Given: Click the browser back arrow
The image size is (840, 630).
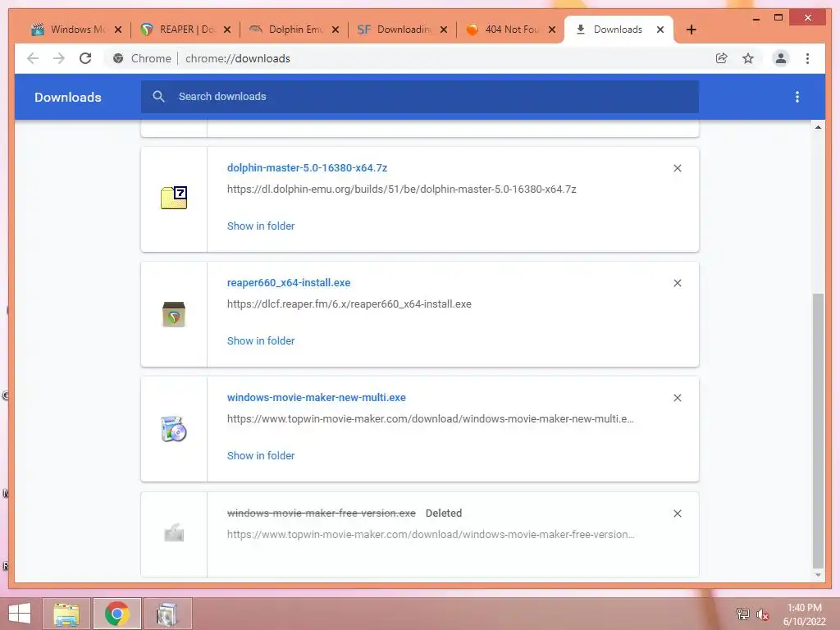Looking at the screenshot, I should pyautogui.click(x=33, y=58).
